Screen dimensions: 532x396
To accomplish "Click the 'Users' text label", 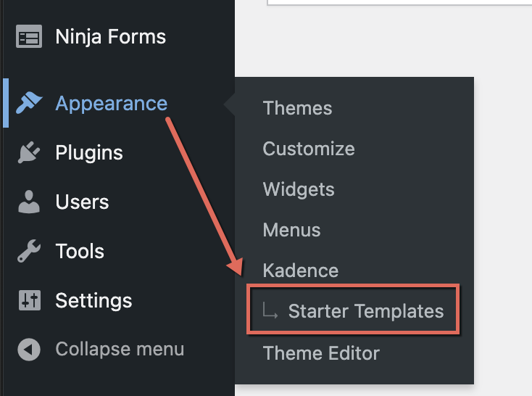I will pyautogui.click(x=82, y=202).
